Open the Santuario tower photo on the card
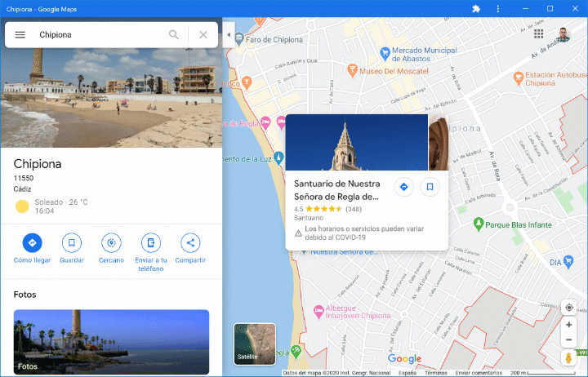Screen dimensions: 588x377 coord(357,143)
